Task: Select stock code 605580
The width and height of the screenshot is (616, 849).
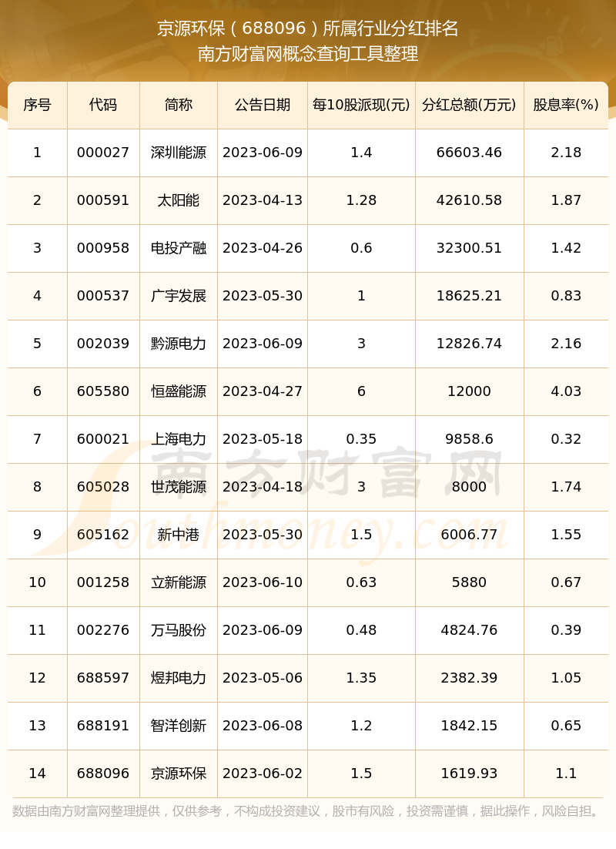Action: [x=103, y=391]
